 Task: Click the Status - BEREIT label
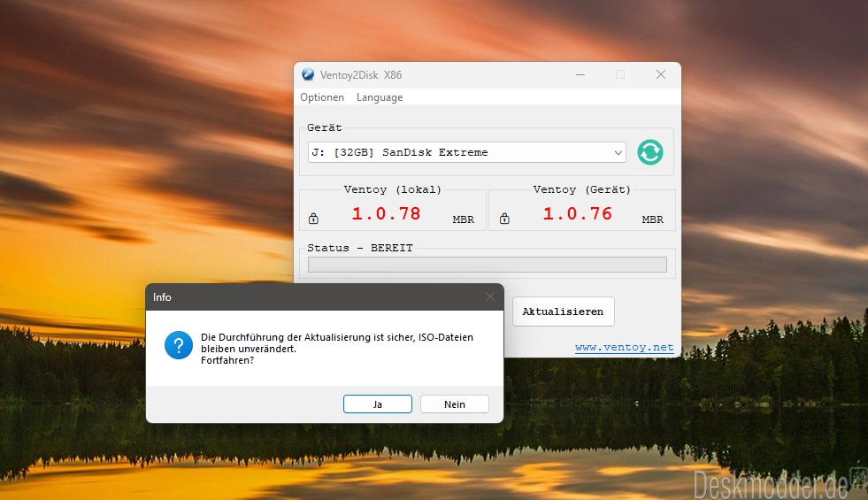click(360, 248)
